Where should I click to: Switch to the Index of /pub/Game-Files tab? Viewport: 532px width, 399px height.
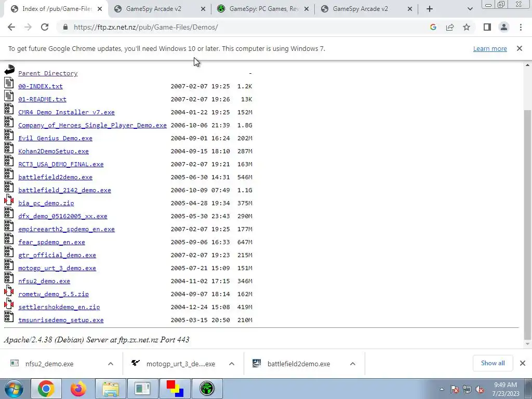[x=56, y=9]
